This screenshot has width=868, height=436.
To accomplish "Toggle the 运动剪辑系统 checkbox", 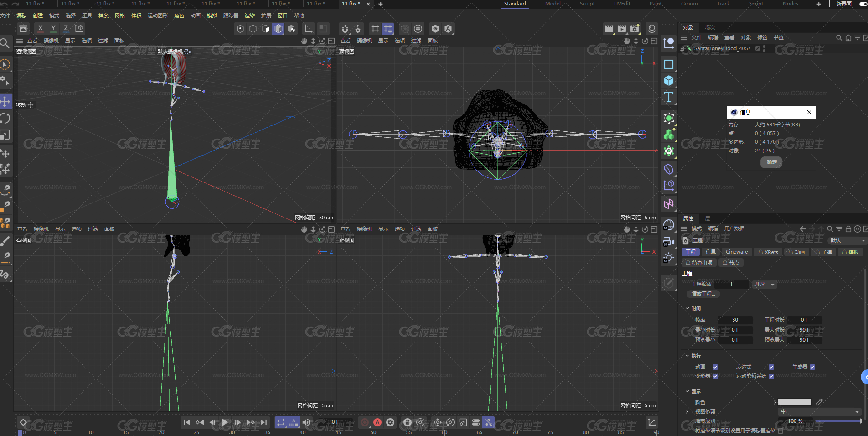I will [x=771, y=376].
